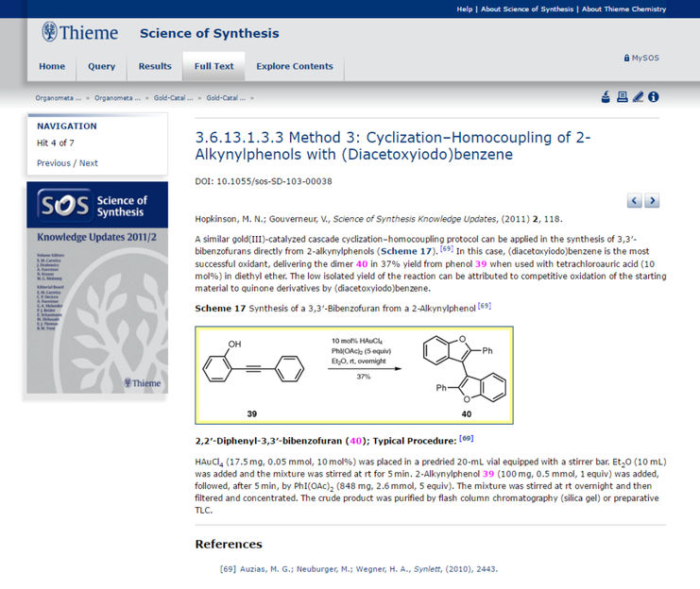This screenshot has height=589, width=700.
Task: Click compound 39 link in intro paragraph
Action: (x=481, y=263)
